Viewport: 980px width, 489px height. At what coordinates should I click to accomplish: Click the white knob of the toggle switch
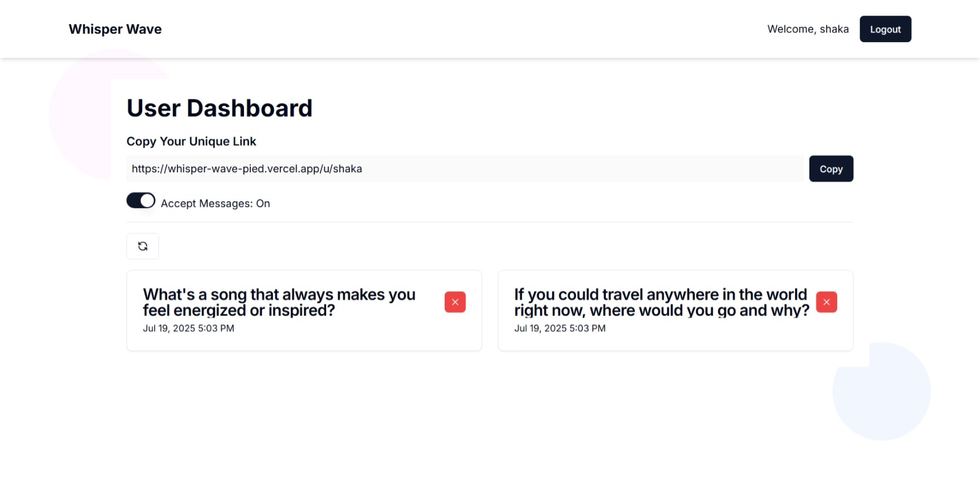click(x=147, y=201)
